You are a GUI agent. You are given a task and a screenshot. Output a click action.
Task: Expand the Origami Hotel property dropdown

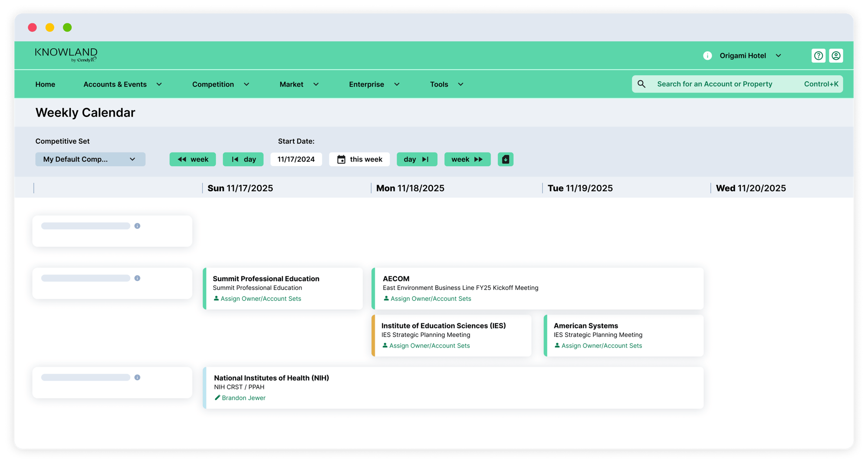pyautogui.click(x=778, y=56)
